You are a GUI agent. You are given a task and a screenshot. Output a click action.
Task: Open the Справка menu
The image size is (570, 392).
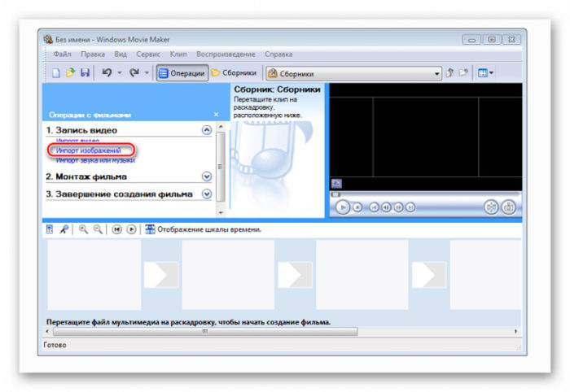(278, 54)
